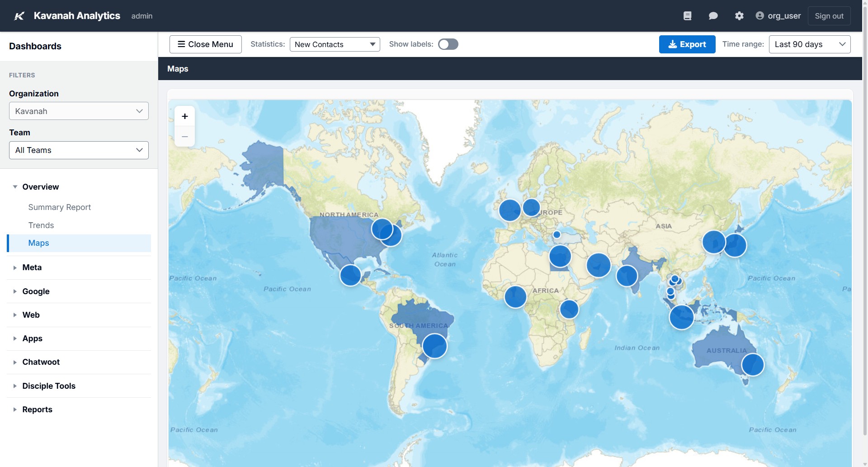
Task: Open the settings gear icon
Action: 739,16
